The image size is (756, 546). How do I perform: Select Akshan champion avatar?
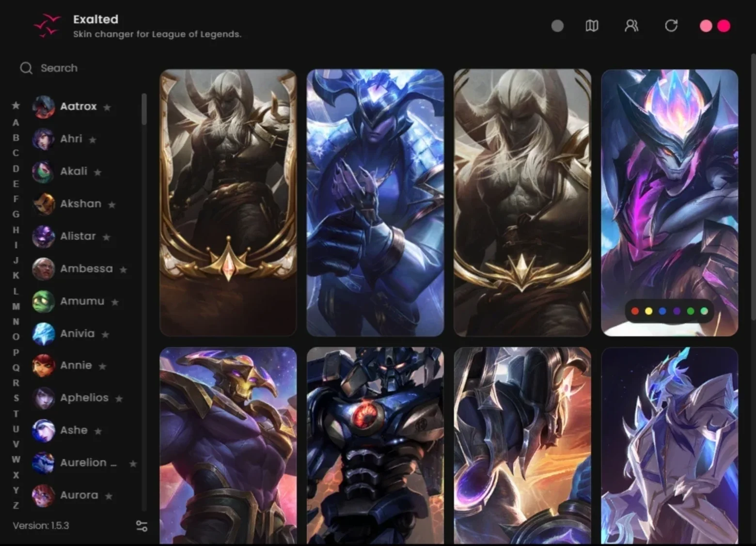coord(44,204)
